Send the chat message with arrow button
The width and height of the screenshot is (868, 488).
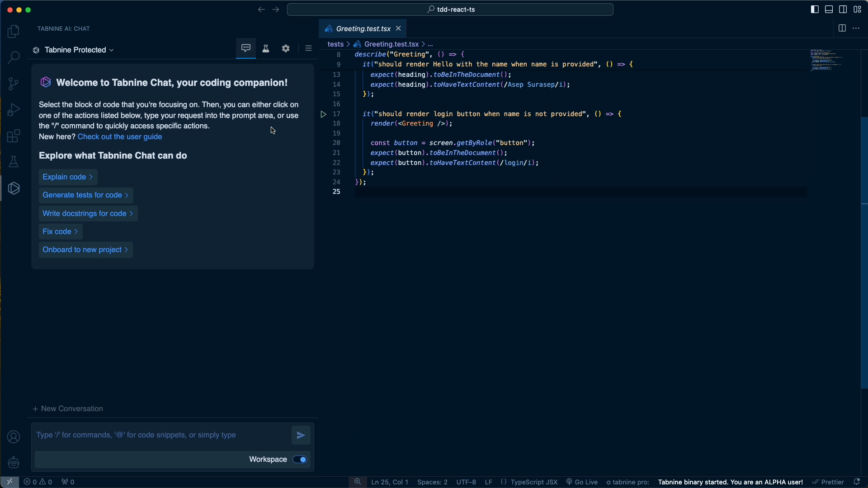[x=301, y=436]
